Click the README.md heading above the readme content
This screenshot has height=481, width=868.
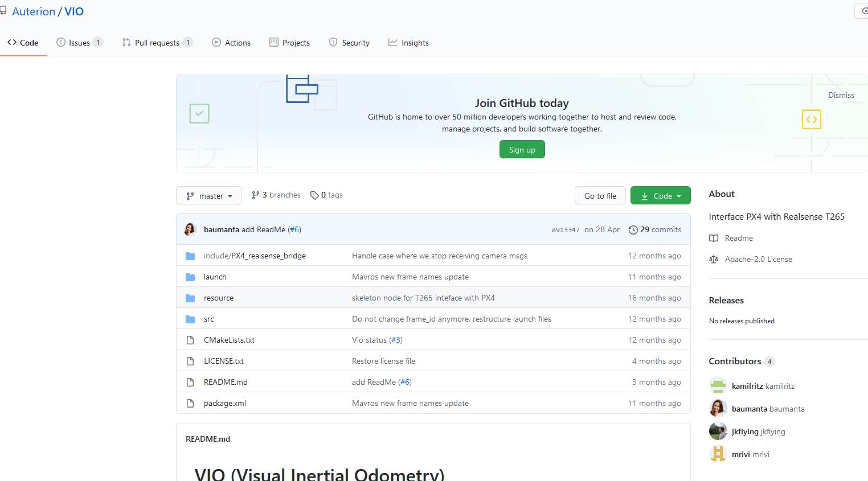(208, 439)
